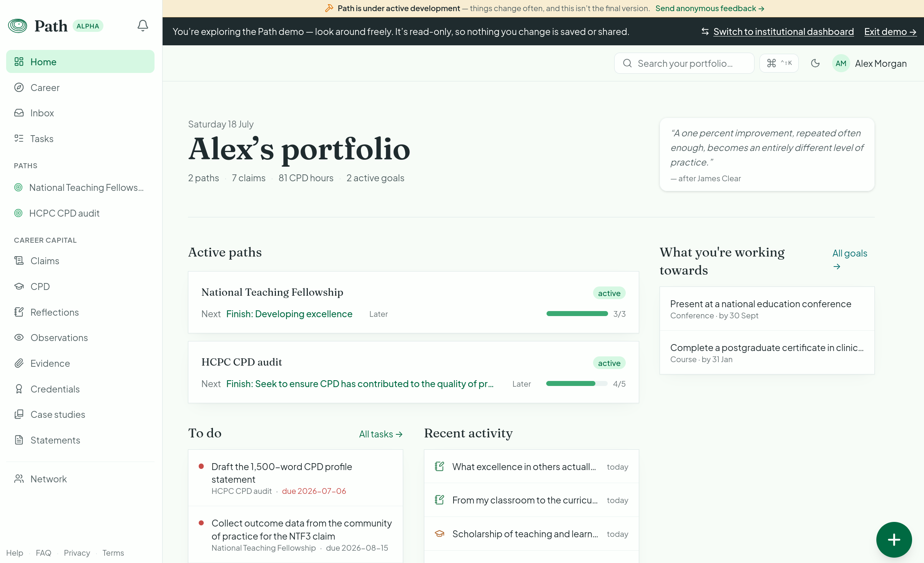Image resolution: width=924 pixels, height=563 pixels.
Task: Open the command palette shortcut button
Action: click(x=779, y=63)
